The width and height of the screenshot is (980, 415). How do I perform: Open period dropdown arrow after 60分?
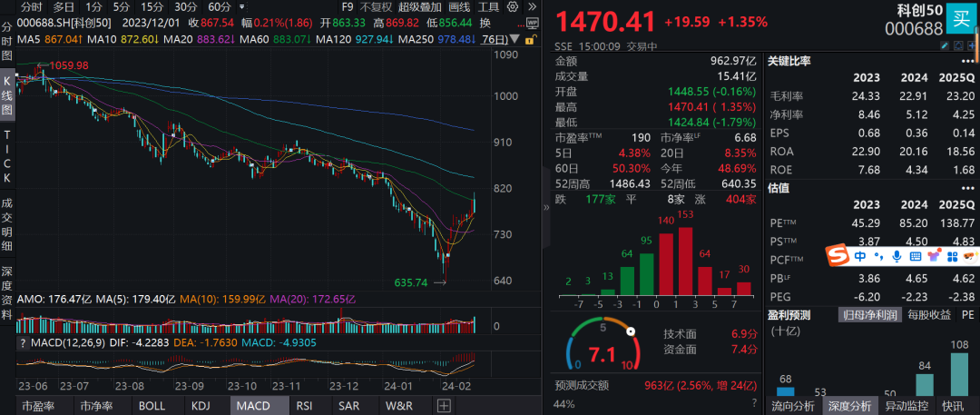click(x=241, y=7)
